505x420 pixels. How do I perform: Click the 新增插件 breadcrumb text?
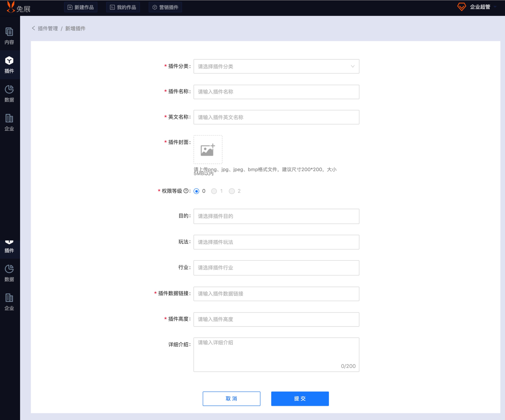75,29
